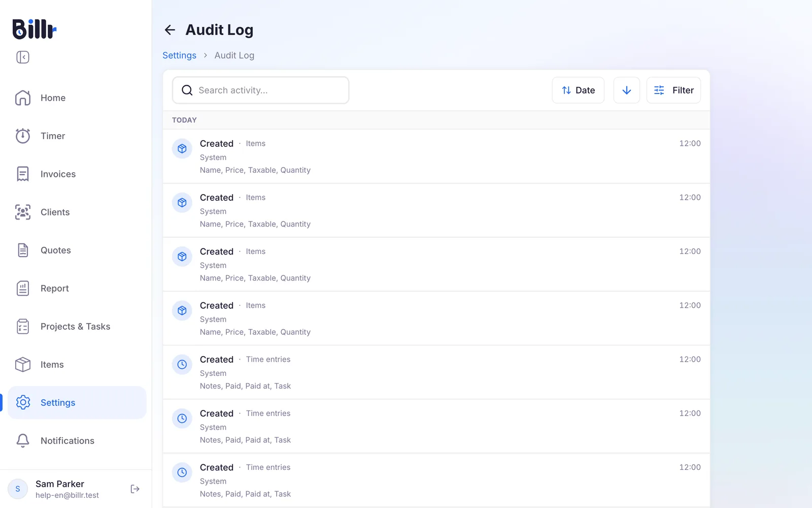Image resolution: width=812 pixels, height=508 pixels.
Task: Collapse the sidebar panel icon
Action: (x=23, y=57)
